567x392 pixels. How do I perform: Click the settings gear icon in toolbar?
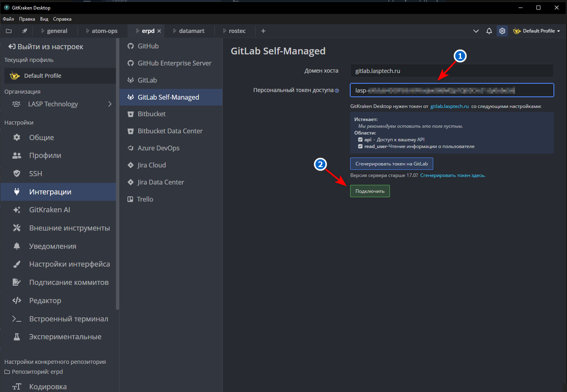502,31
